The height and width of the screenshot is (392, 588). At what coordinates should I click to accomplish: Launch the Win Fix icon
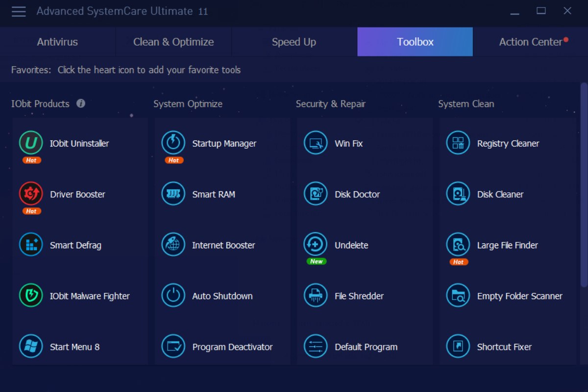316,143
